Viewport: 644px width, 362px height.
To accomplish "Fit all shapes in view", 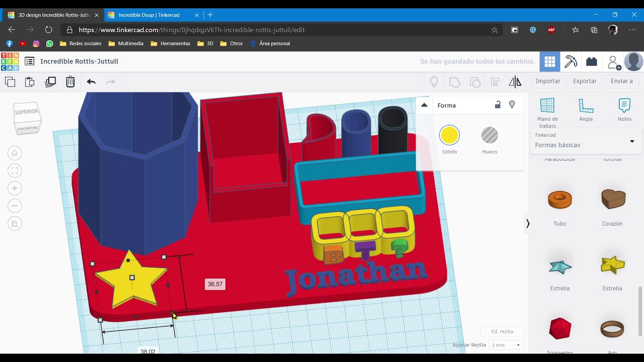I will coord(15,170).
